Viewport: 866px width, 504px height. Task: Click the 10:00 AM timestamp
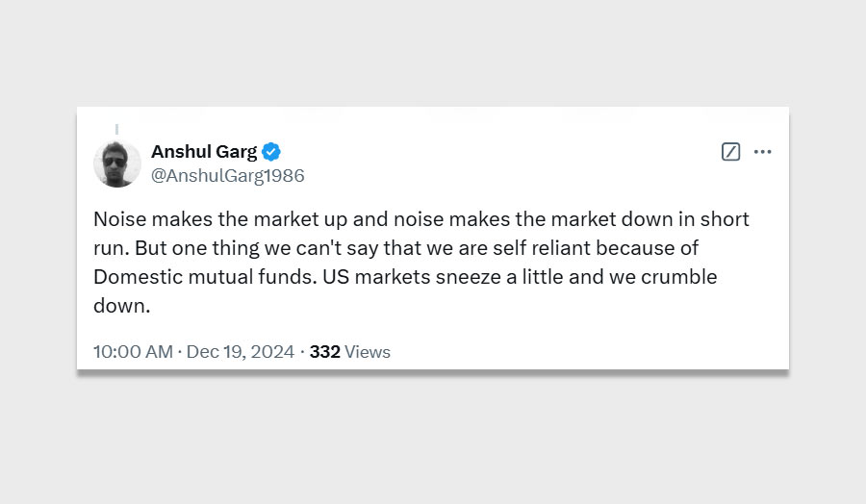133,352
